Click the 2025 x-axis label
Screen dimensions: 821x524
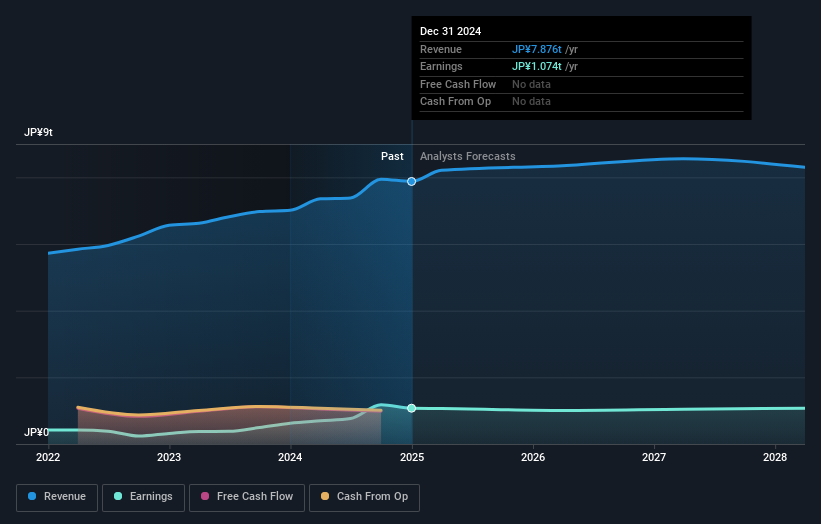tap(412, 457)
